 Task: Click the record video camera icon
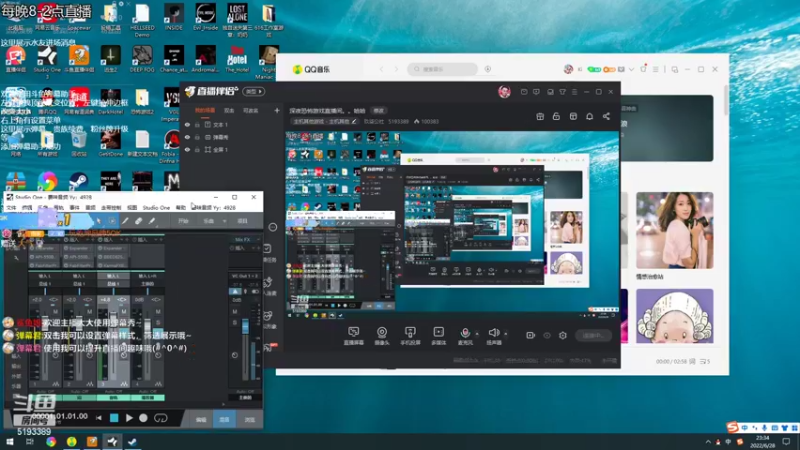[531, 335]
